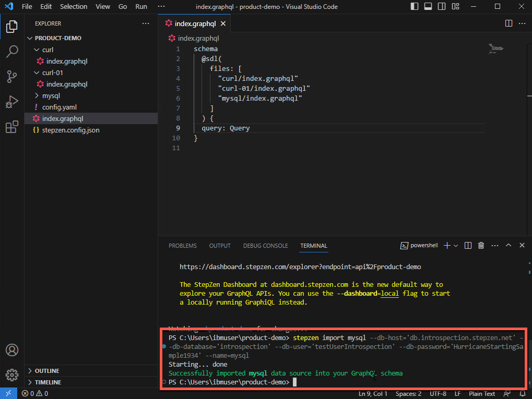Toggle the bottom panel layout button

point(428,7)
